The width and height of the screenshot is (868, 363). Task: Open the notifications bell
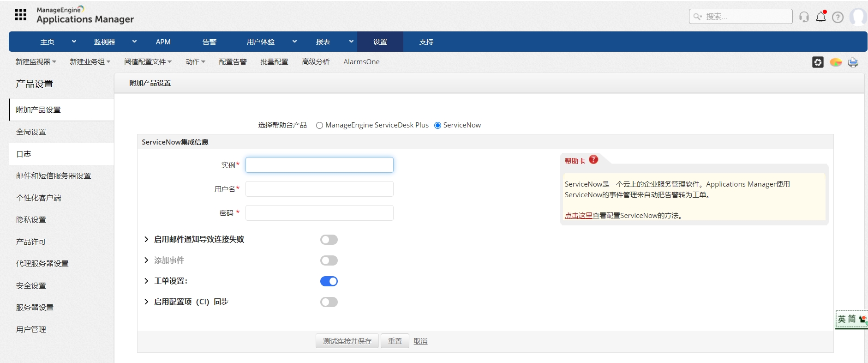[x=821, y=17]
